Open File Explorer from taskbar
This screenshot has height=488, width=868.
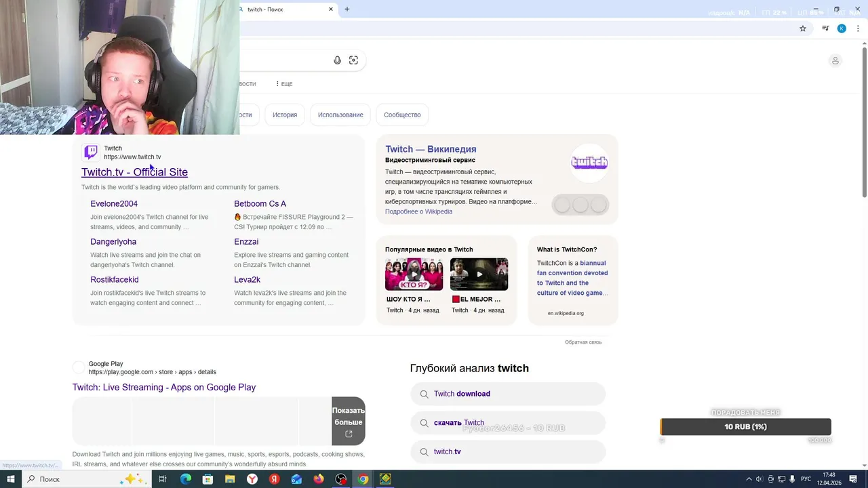[230, 479]
